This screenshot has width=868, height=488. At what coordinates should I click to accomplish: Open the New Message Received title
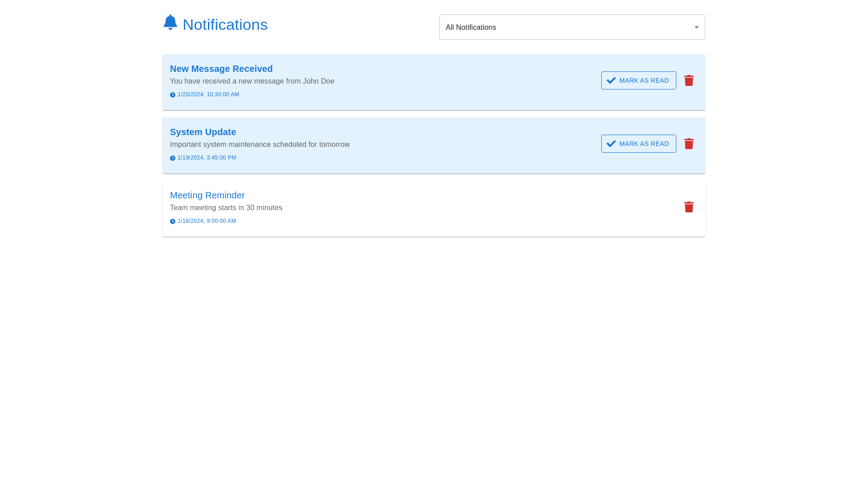tap(221, 69)
